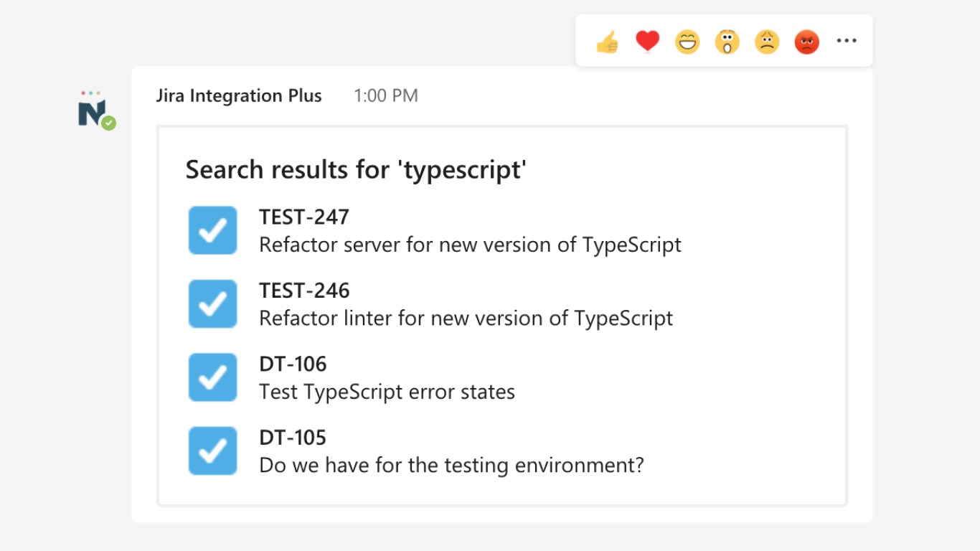React with the sad face emoji
Screen dimensions: 980x551
point(767,42)
